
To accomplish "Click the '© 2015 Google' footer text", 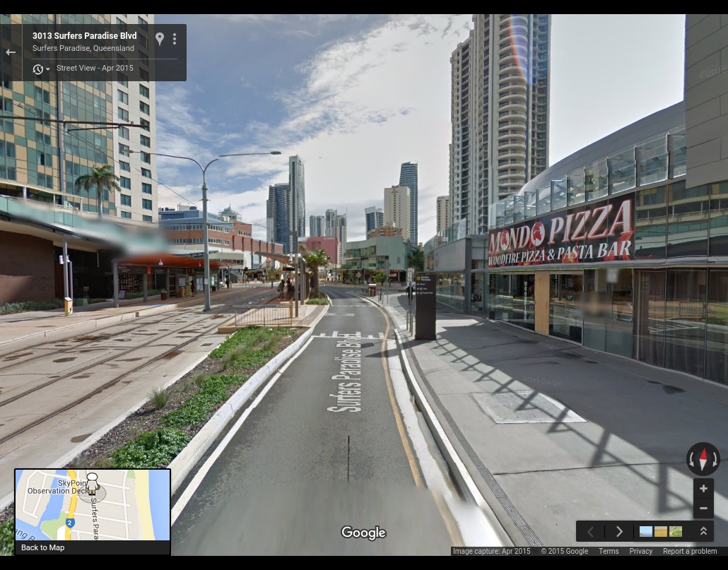I will tap(565, 551).
